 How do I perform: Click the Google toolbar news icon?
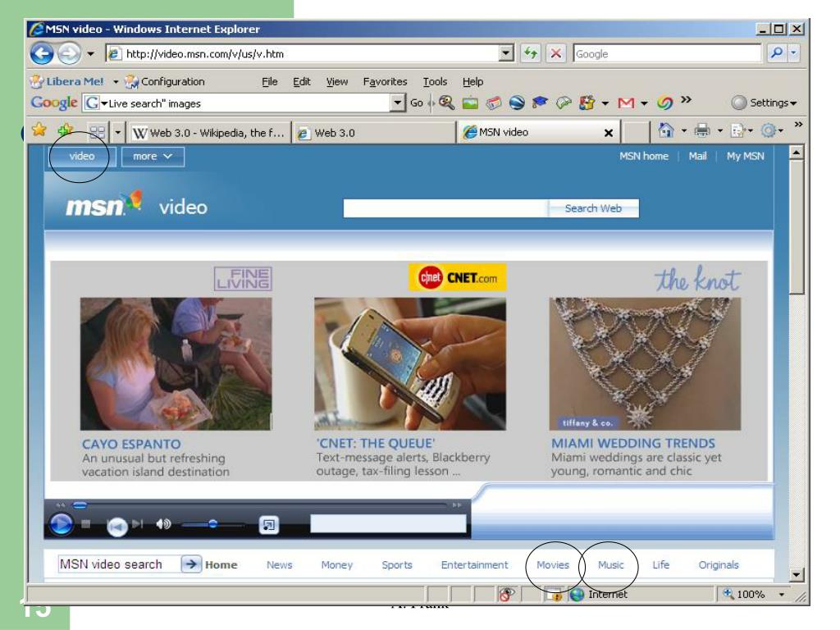(493, 103)
